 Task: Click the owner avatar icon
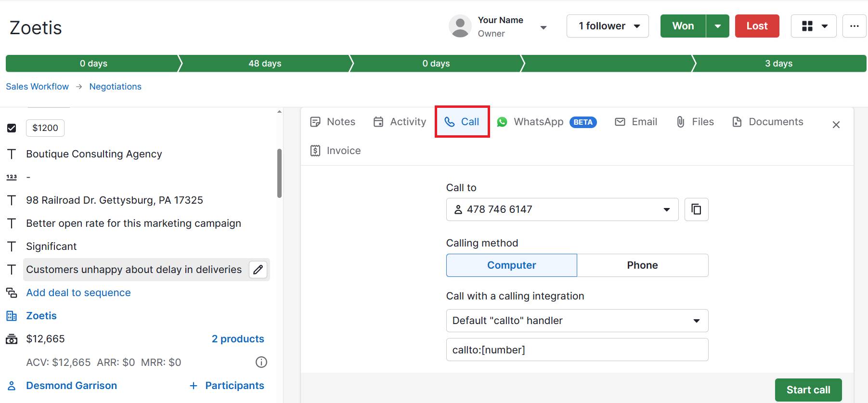point(460,26)
